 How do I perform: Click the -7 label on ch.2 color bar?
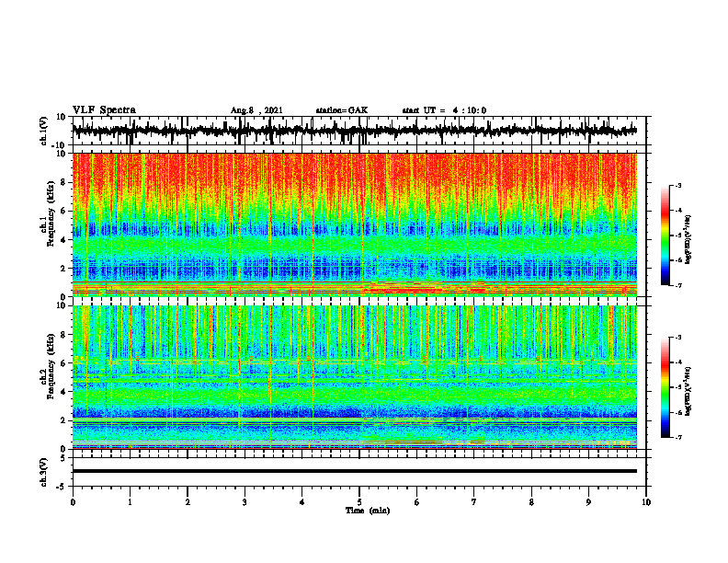click(678, 437)
